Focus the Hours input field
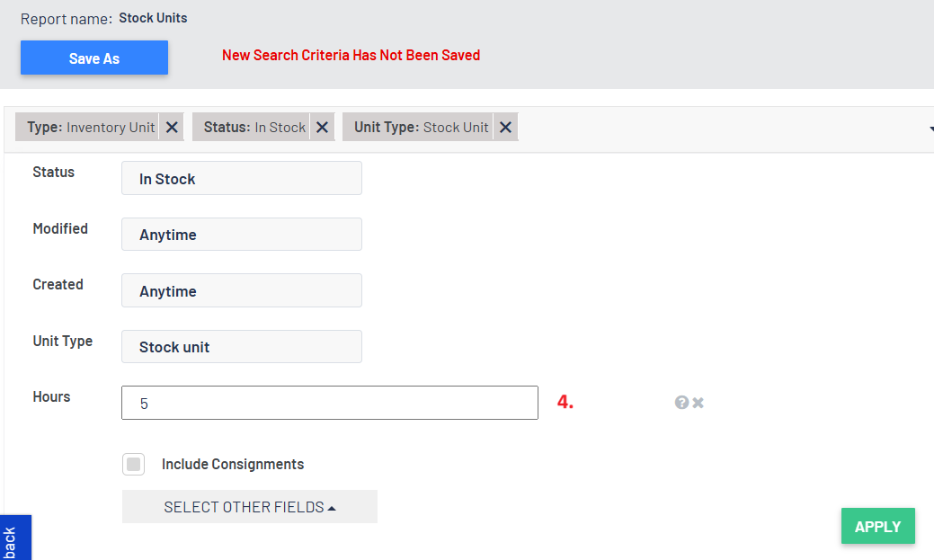The height and width of the screenshot is (560, 934). [x=329, y=404]
